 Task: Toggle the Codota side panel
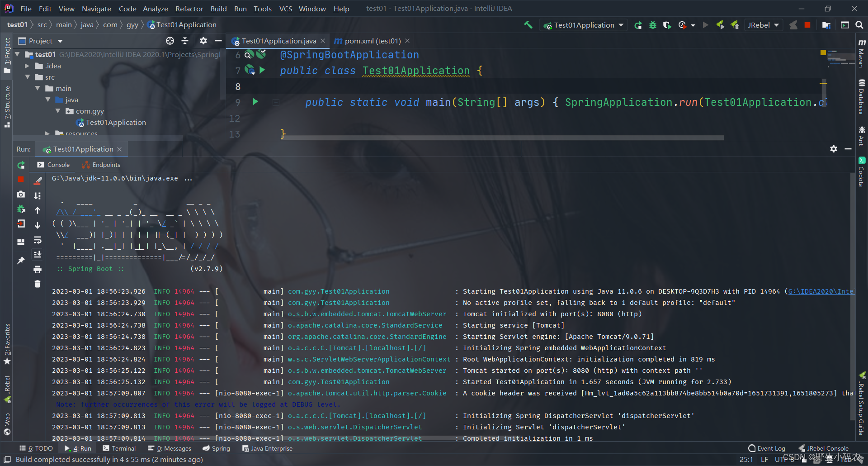point(861,172)
